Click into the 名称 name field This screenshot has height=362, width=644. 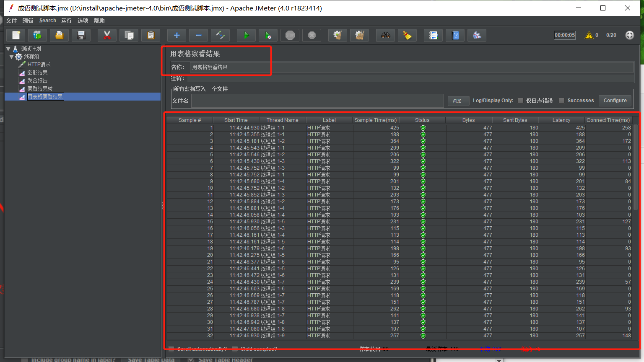click(x=412, y=67)
